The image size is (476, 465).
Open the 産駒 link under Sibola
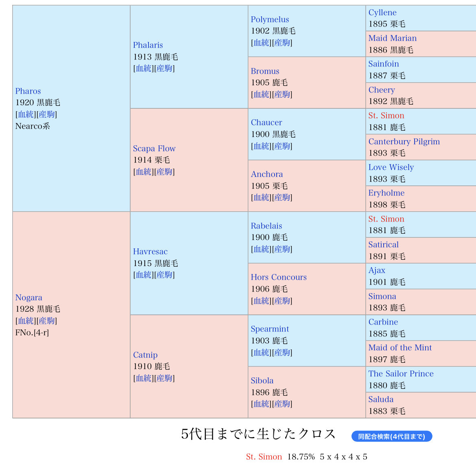[282, 404]
